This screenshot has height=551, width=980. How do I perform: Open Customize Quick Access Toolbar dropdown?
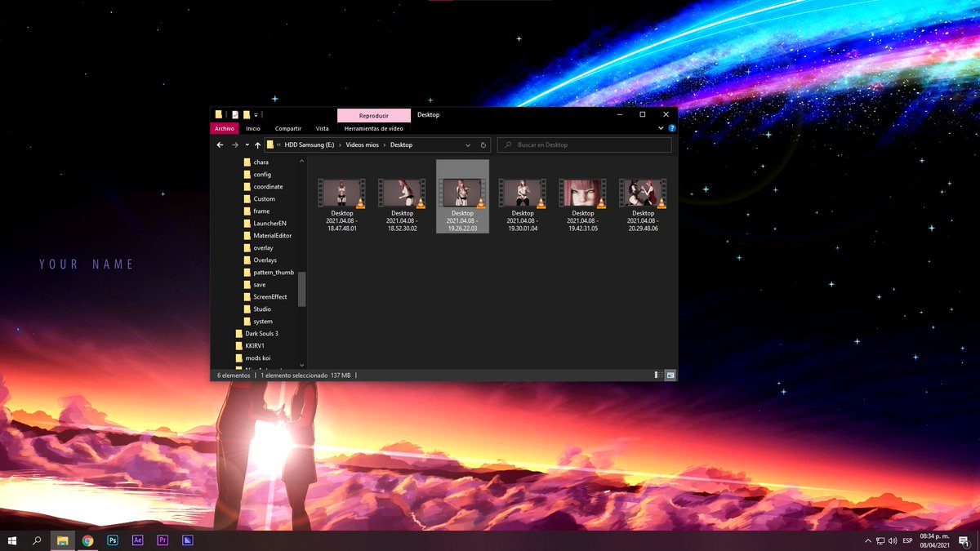point(256,115)
